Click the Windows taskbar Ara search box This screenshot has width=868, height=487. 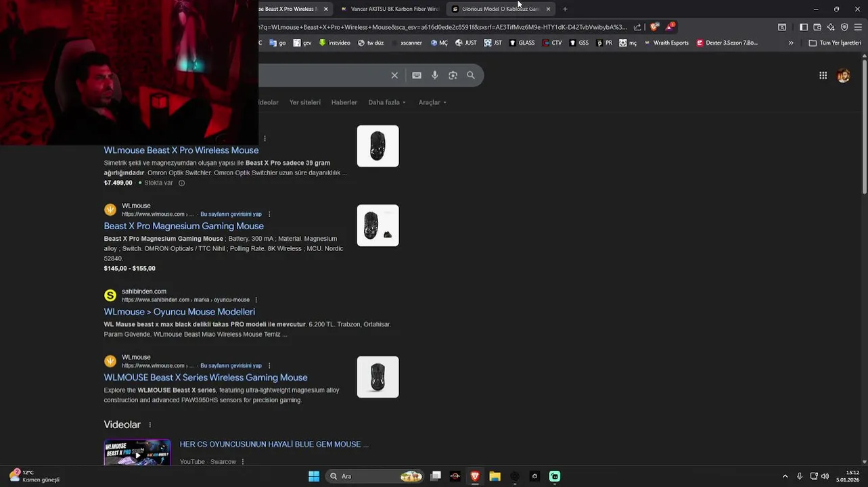[375, 476]
